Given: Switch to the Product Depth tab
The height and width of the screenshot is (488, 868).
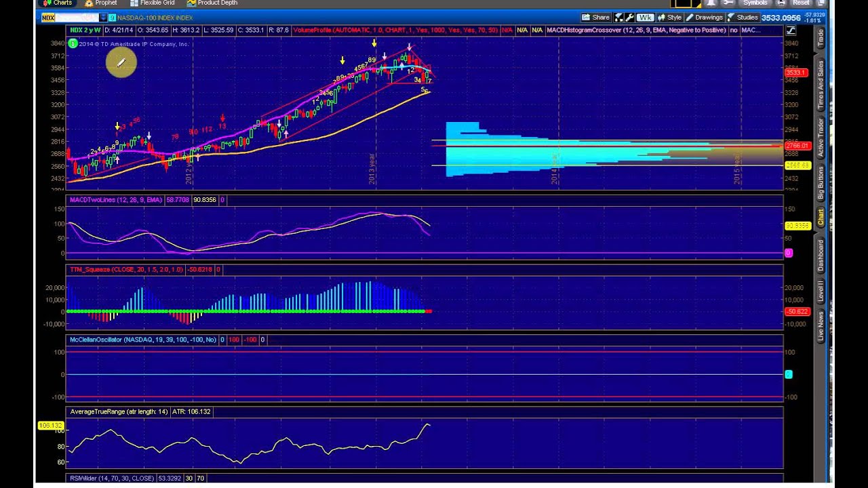Looking at the screenshot, I should (212, 3).
